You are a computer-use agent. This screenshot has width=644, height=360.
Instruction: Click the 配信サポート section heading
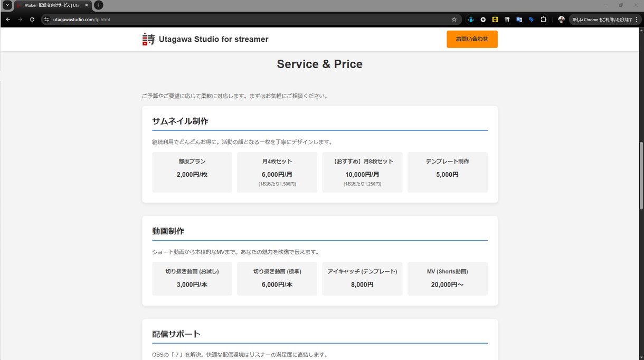coord(176,334)
